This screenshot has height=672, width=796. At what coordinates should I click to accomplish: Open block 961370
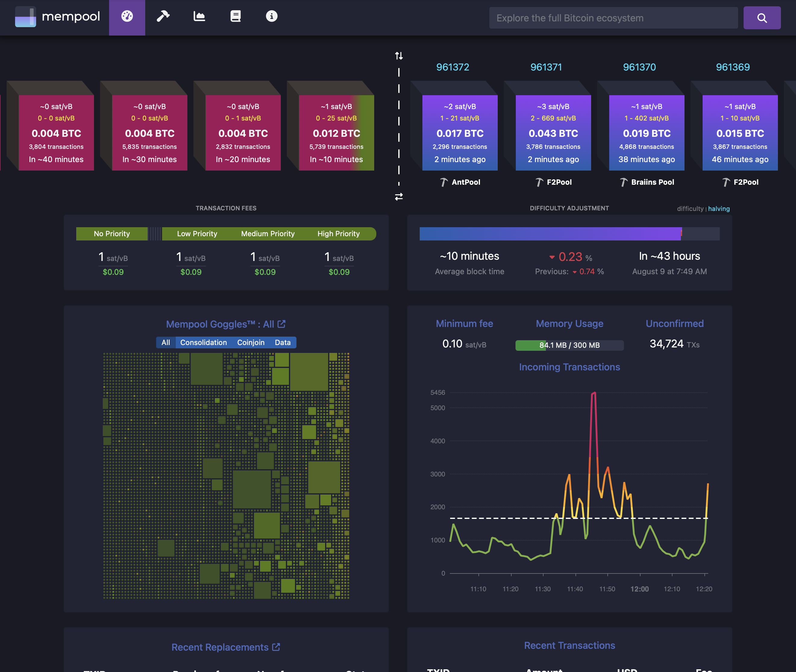639,67
